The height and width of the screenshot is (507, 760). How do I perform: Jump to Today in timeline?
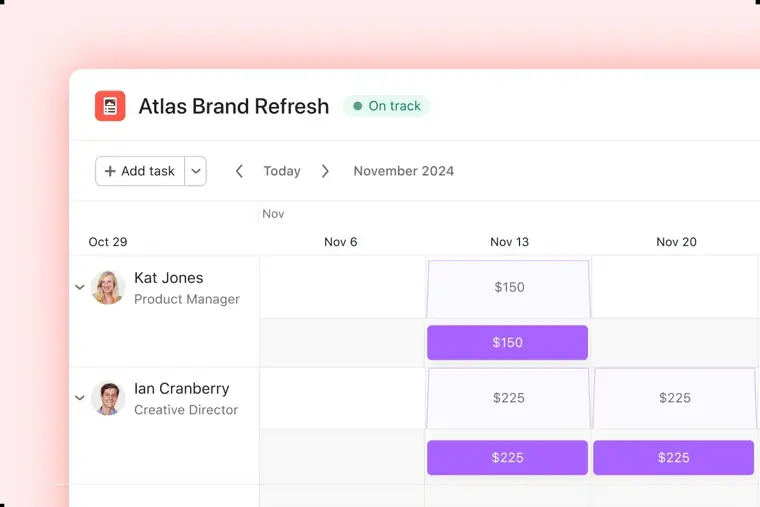click(x=282, y=171)
